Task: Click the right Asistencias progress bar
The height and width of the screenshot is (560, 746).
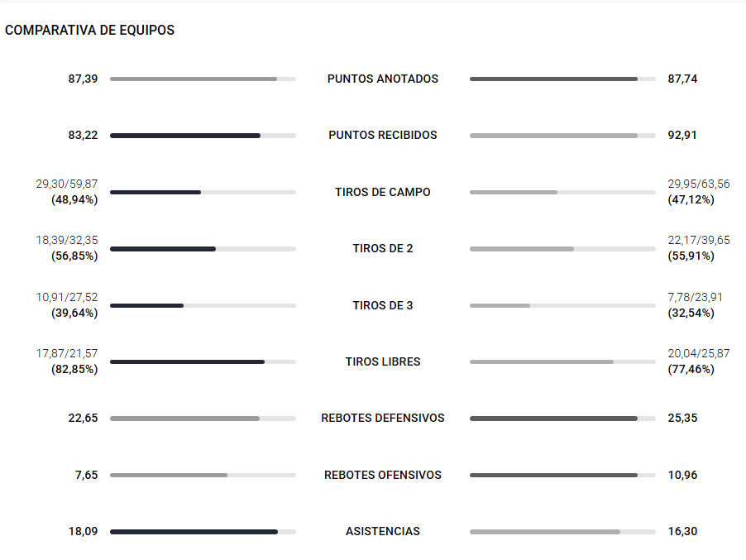Action: (x=562, y=532)
